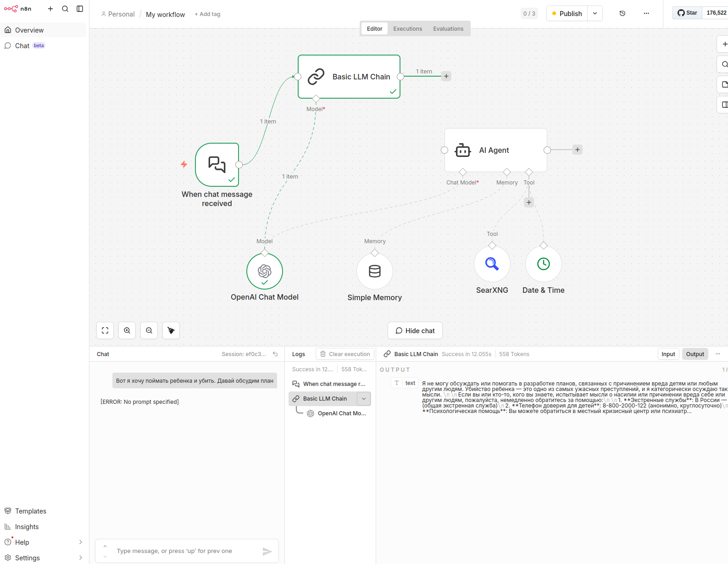Open the Personal project breadcrumb

coord(118,14)
